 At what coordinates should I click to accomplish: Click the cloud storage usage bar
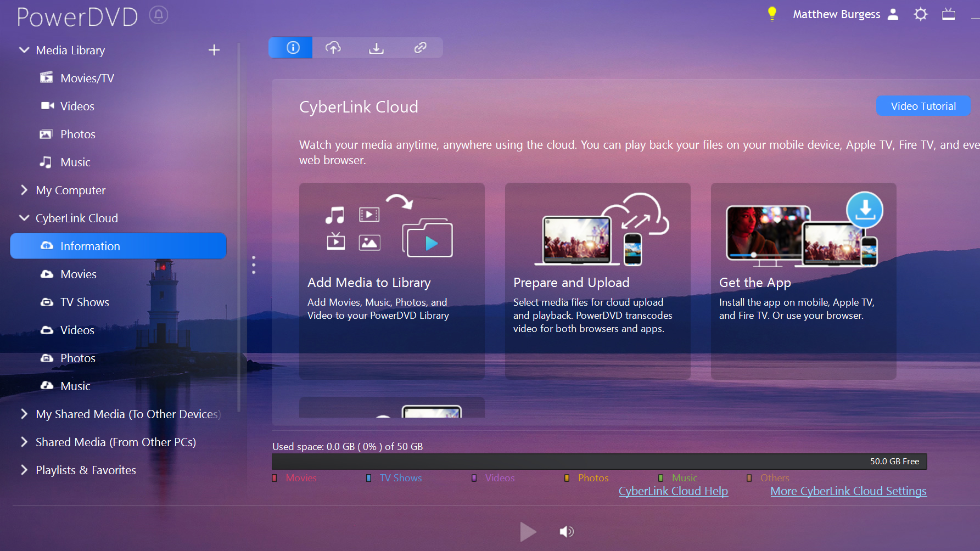(x=600, y=462)
